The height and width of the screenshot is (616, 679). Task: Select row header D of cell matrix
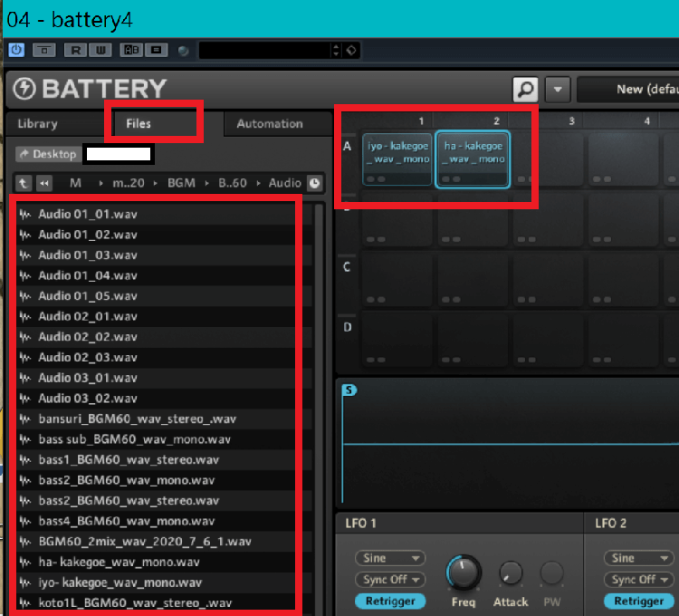pos(348,327)
